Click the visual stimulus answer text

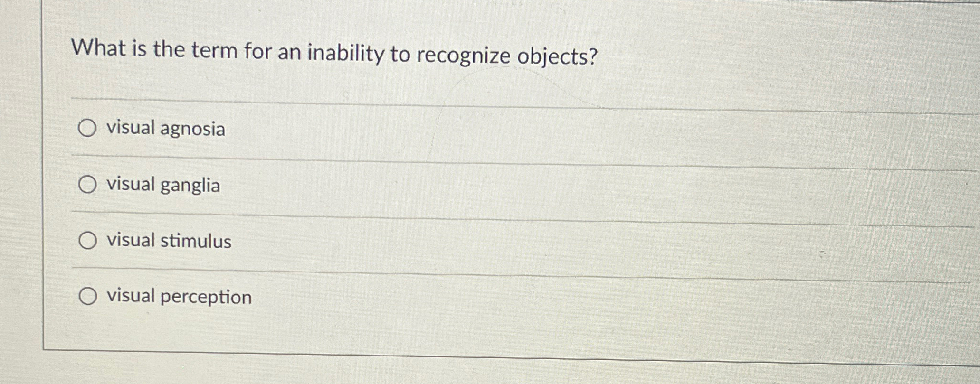coord(168,242)
